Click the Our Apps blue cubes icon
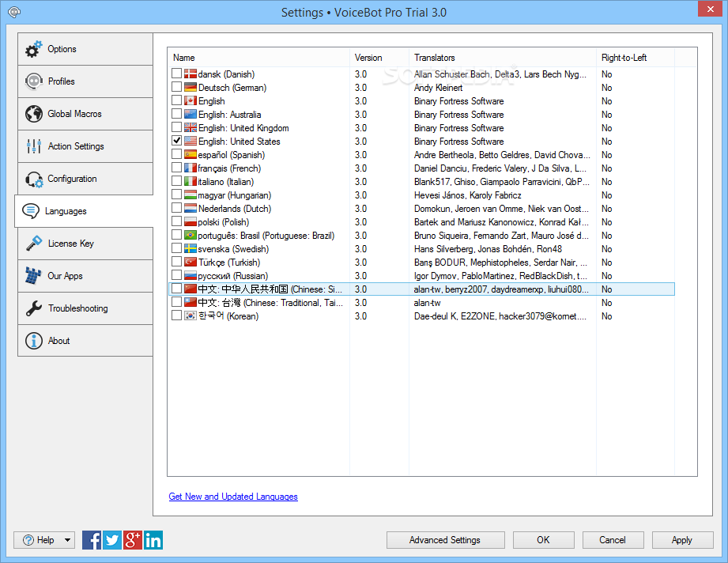 33,275
